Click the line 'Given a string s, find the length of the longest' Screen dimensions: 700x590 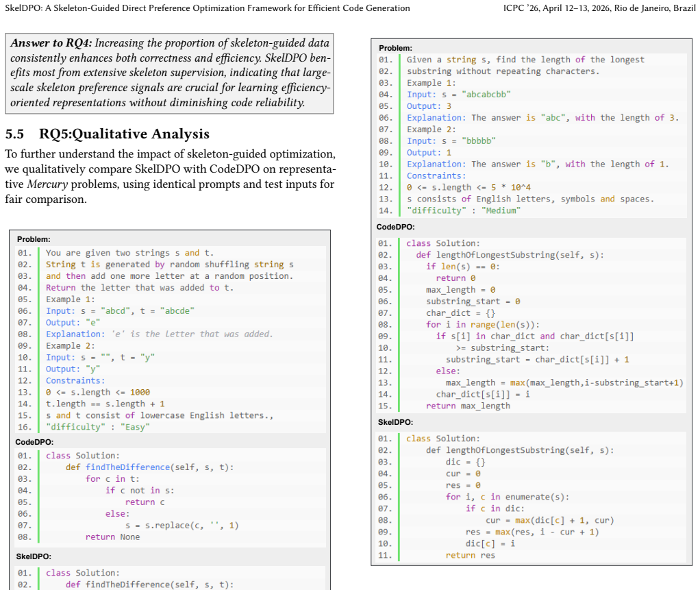[x=525, y=60]
